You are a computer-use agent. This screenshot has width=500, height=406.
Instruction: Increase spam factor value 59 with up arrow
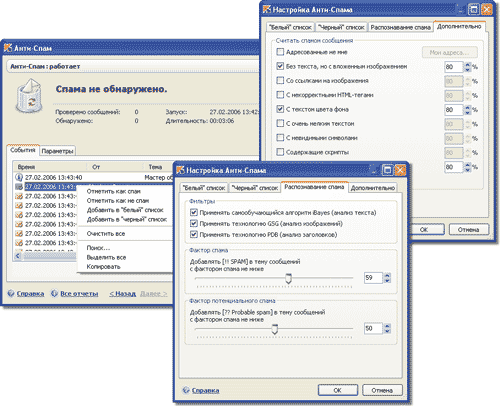coord(387,275)
